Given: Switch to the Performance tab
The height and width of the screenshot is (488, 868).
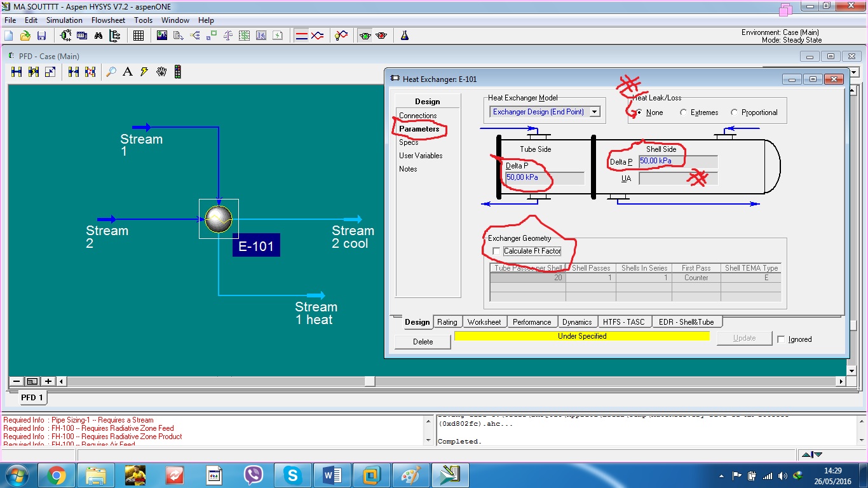Looking at the screenshot, I should [532, 322].
